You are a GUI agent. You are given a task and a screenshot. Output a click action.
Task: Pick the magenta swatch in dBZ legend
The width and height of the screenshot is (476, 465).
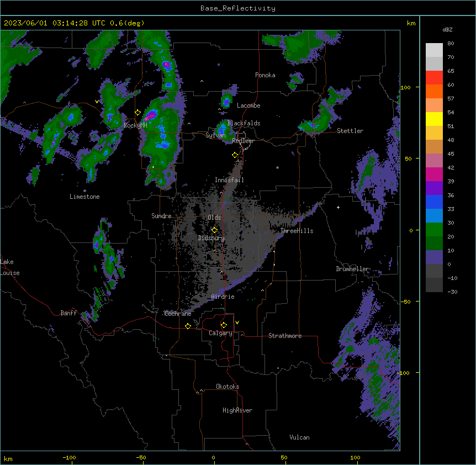pos(434,174)
